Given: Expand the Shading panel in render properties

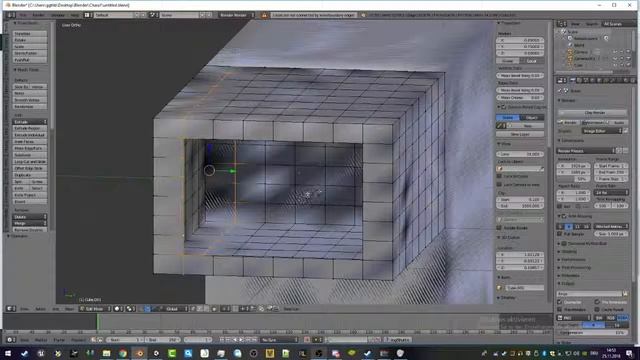Looking at the screenshot, I should click(568, 251).
